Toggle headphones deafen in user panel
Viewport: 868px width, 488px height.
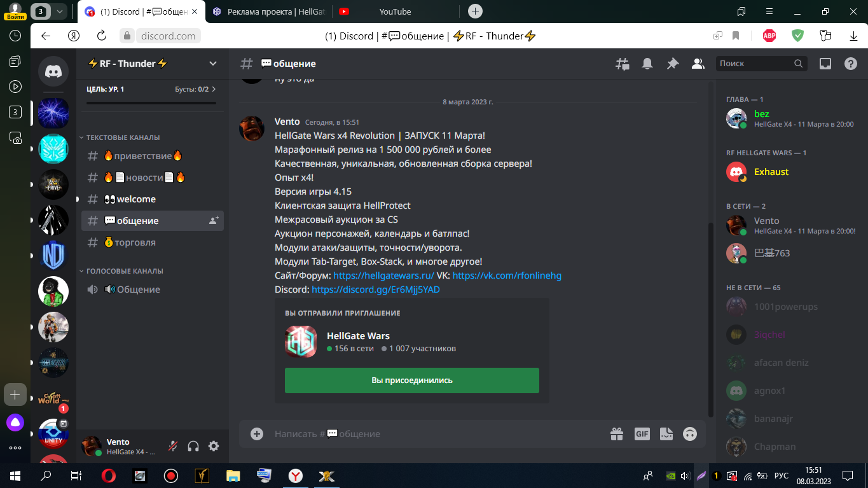coord(193,447)
